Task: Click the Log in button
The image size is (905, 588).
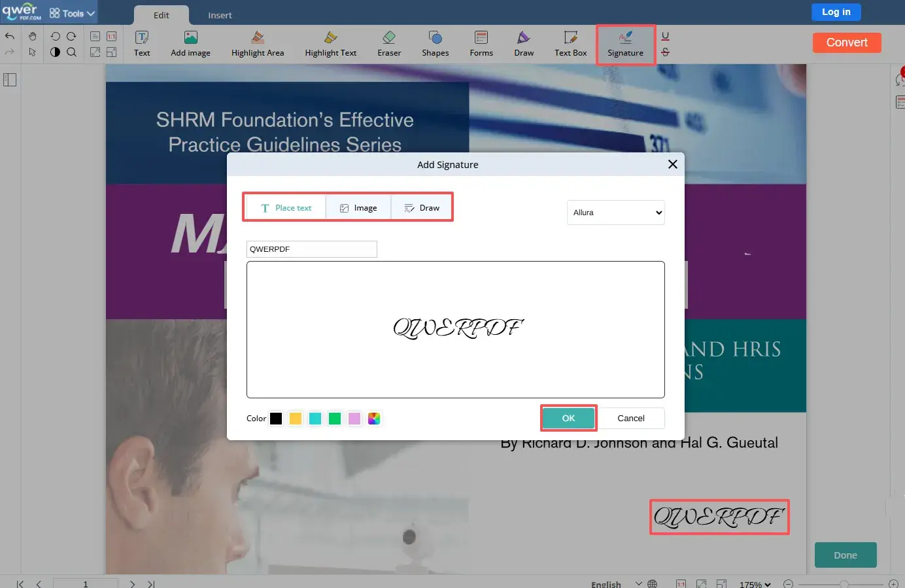Action: click(x=836, y=12)
